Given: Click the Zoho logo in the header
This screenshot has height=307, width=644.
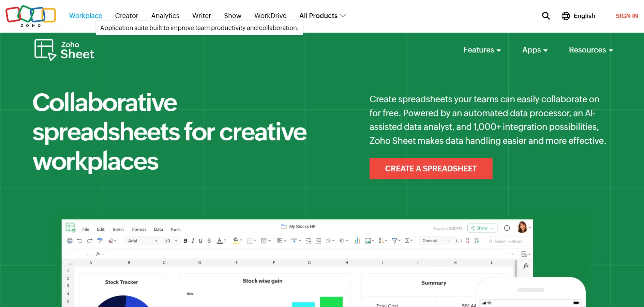Looking at the screenshot, I should tap(31, 16).
